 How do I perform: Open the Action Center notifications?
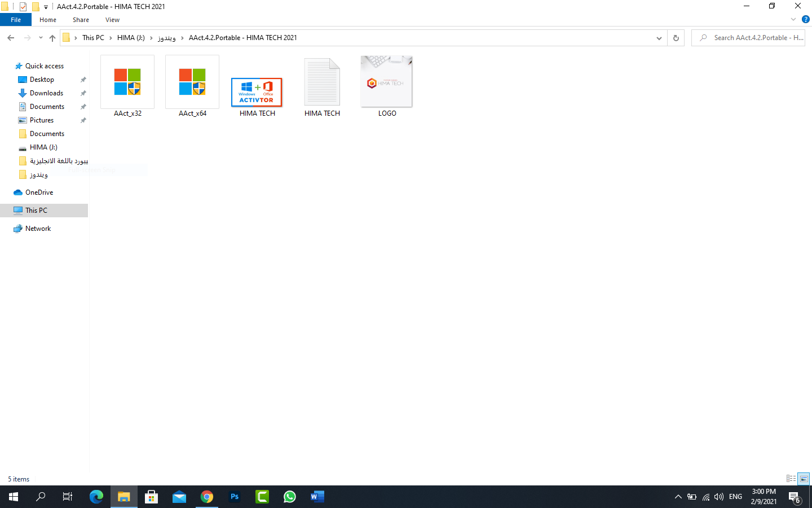(795, 497)
